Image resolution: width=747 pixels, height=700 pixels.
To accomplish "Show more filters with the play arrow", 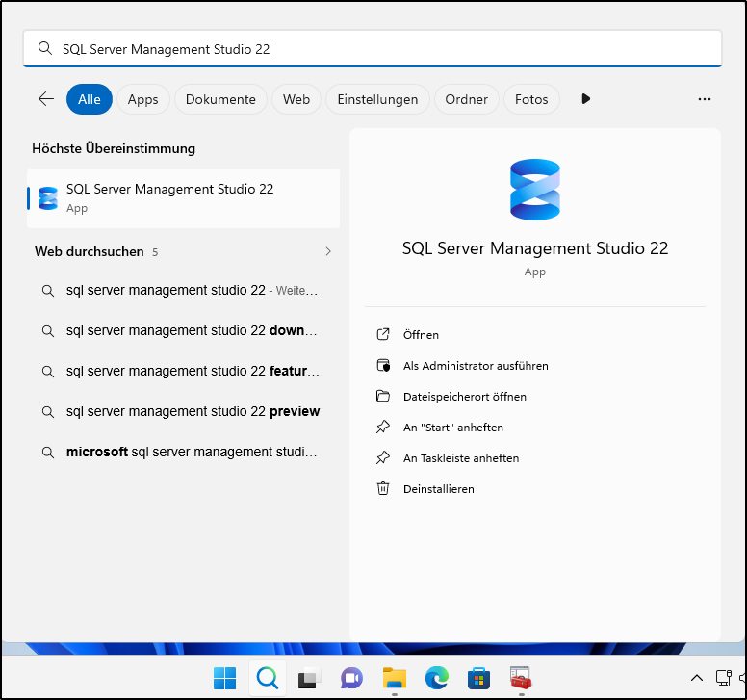I will click(x=586, y=98).
